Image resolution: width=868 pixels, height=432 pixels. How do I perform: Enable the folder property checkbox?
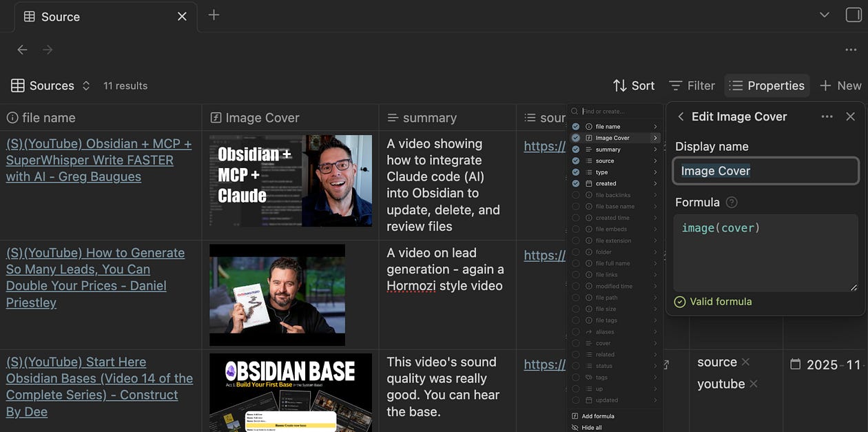tap(576, 252)
